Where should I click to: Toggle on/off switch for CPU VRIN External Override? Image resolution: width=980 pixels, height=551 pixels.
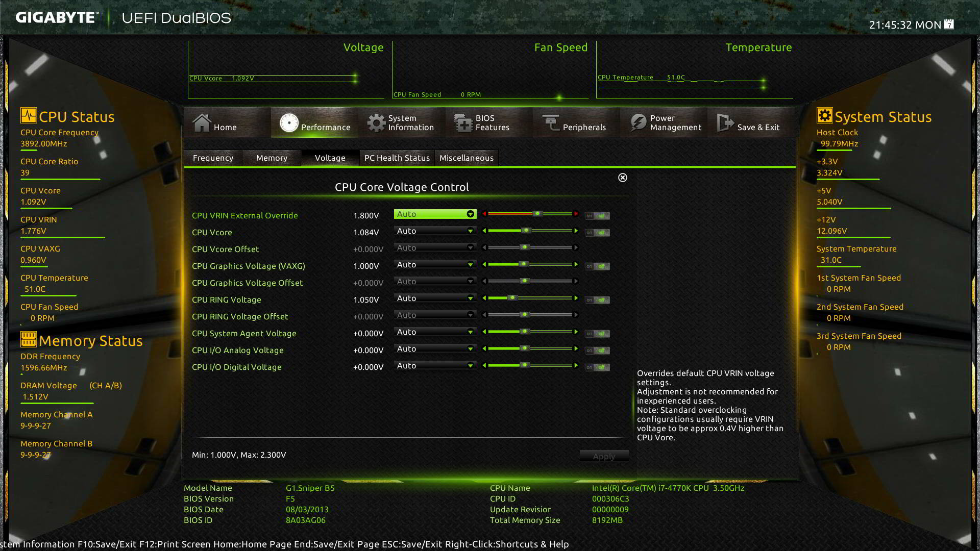click(597, 216)
